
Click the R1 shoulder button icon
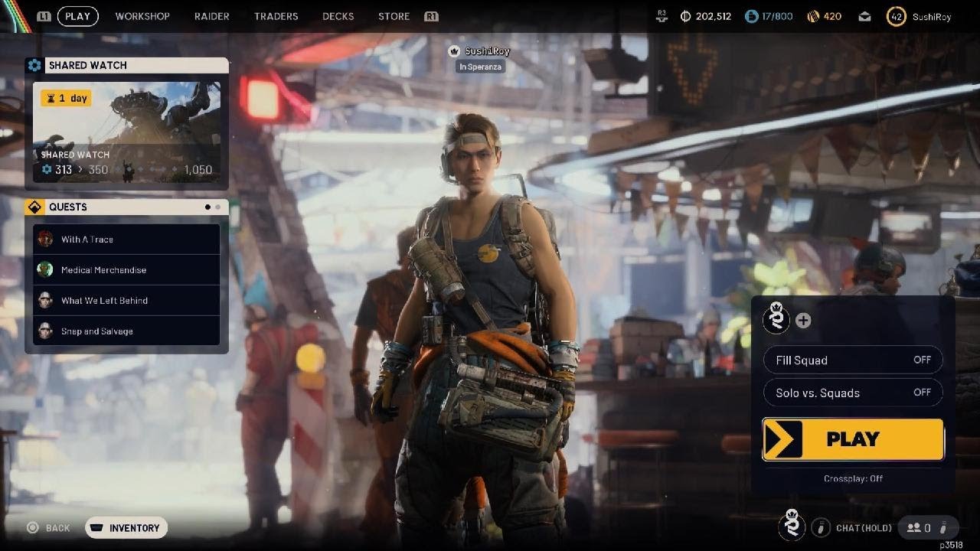pos(431,16)
